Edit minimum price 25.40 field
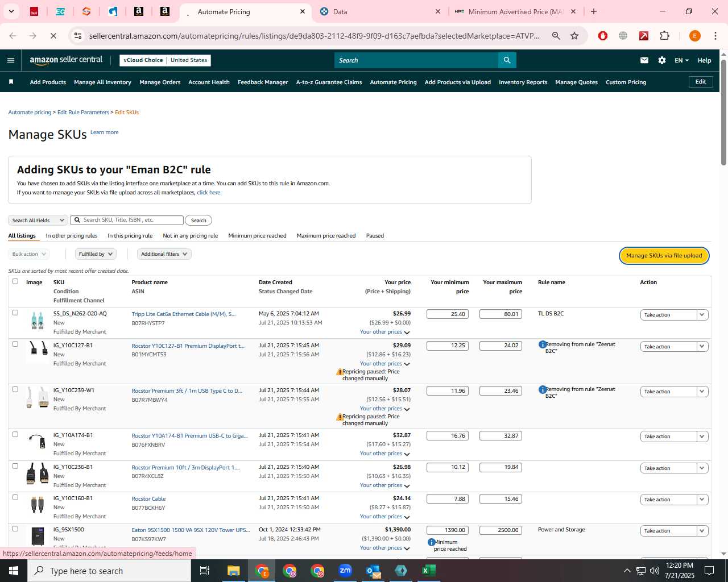The image size is (728, 582). (448, 314)
